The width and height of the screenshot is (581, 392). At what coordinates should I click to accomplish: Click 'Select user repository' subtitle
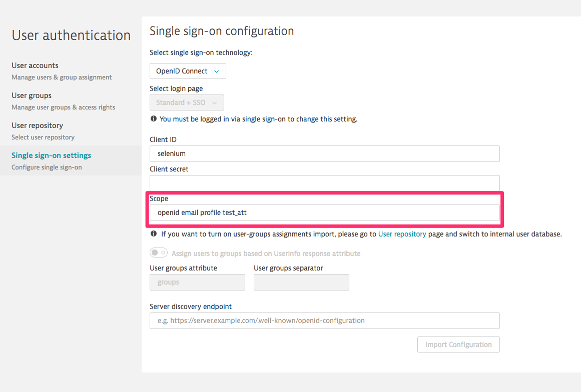pyautogui.click(x=43, y=137)
